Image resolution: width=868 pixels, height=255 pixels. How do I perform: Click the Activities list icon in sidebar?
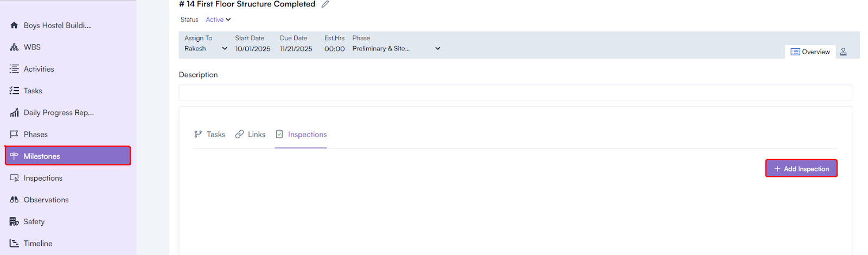click(14, 69)
